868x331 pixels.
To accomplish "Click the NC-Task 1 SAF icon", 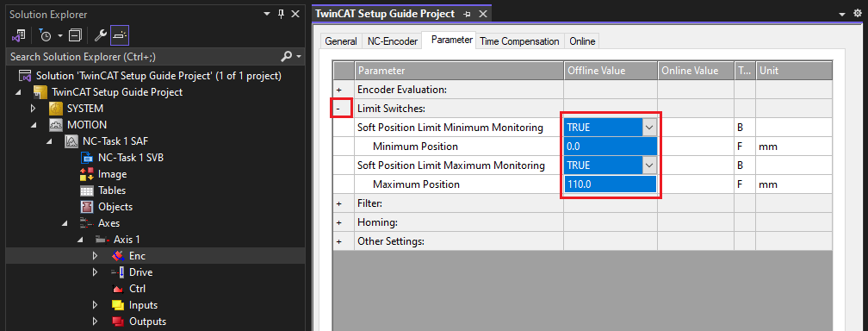I will click(71, 141).
